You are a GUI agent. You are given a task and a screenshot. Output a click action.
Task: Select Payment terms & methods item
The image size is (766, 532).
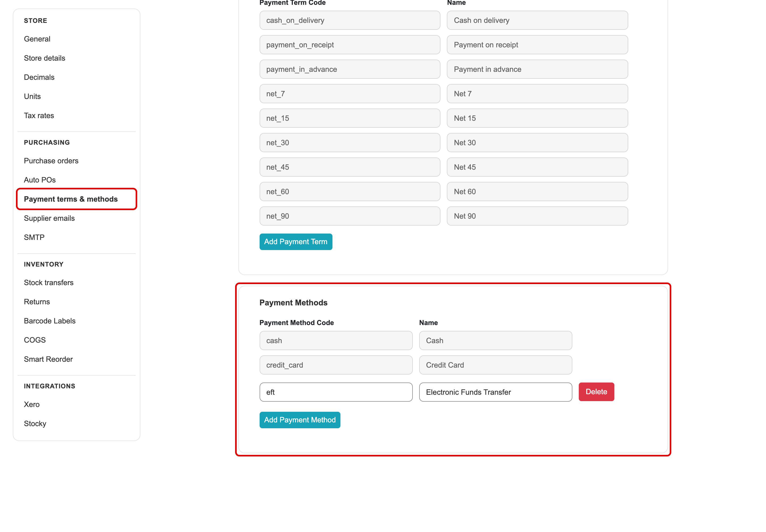click(x=76, y=199)
